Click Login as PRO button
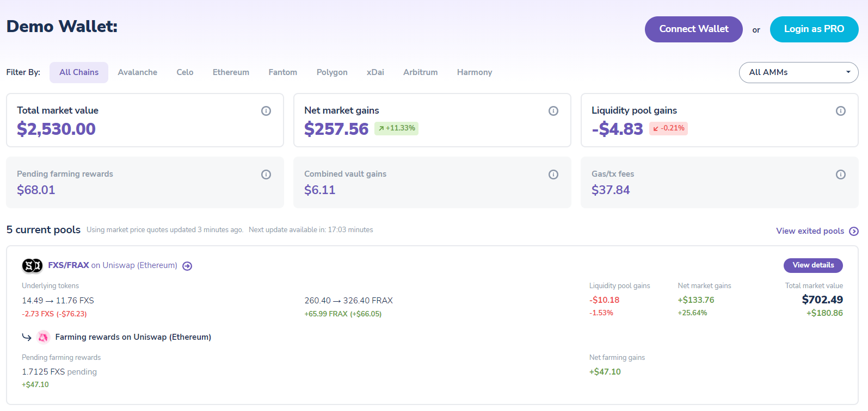This screenshot has height=411, width=868. (814, 29)
